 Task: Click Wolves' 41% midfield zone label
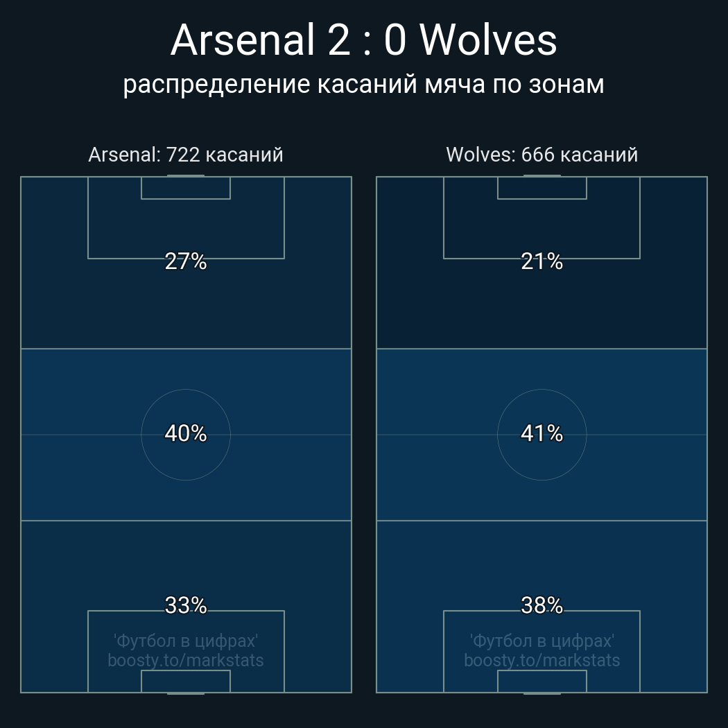point(541,433)
